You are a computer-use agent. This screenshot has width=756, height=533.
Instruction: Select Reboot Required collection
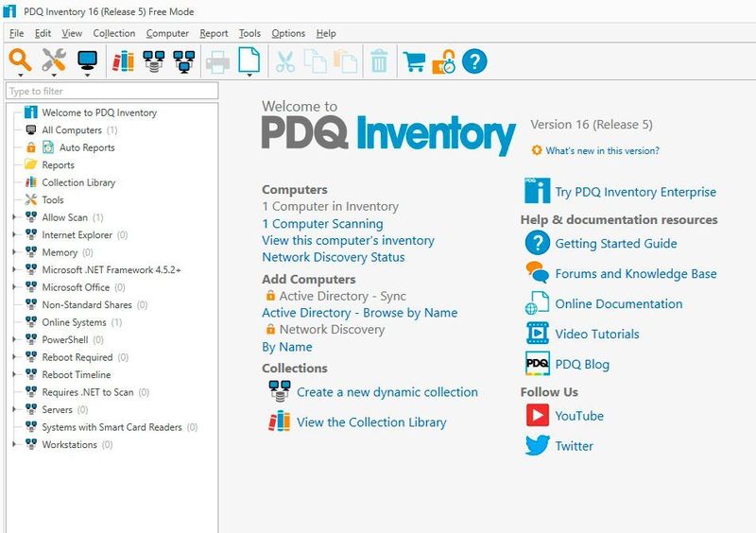pyautogui.click(x=77, y=357)
